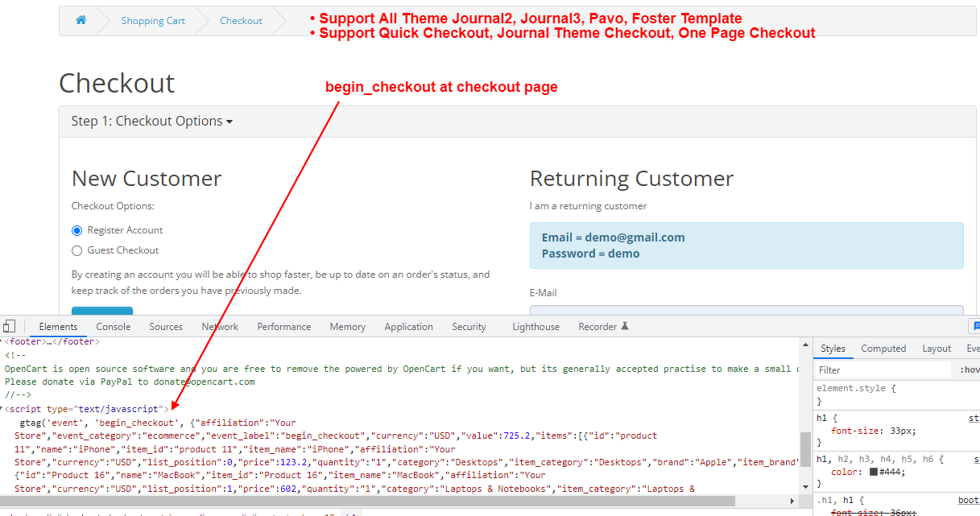Switch to the Network tab
The width and height of the screenshot is (980, 516).
tap(220, 327)
